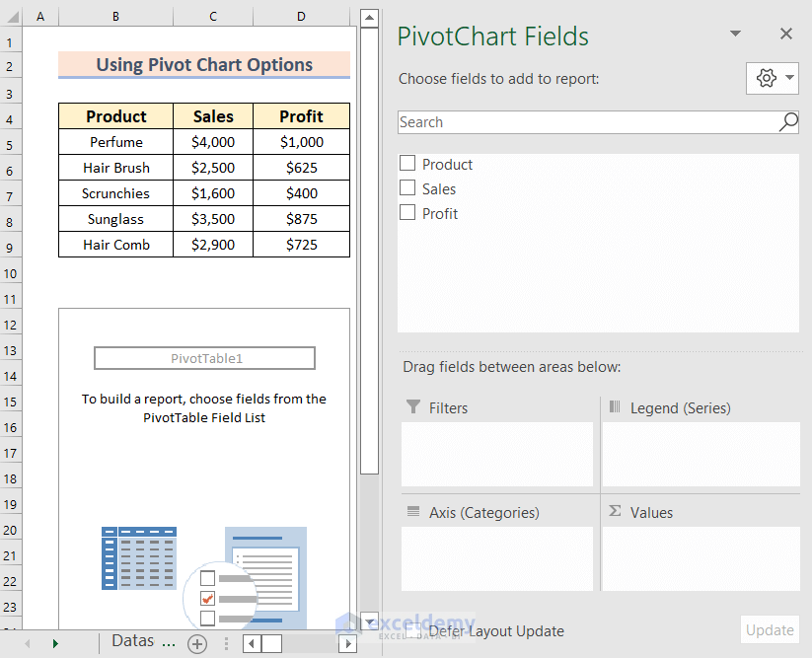
Task: Click the search magnifier icon
Action: tap(788, 122)
